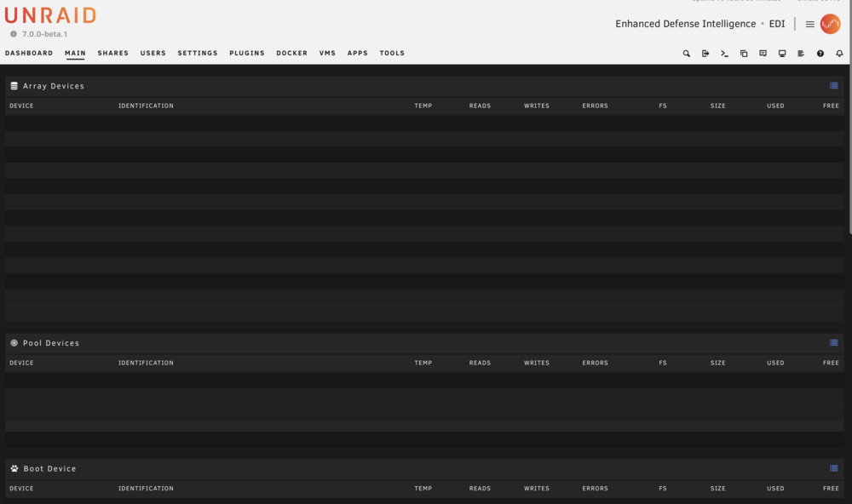
Task: Click the Array Devices stack icon
Action: click(14, 86)
